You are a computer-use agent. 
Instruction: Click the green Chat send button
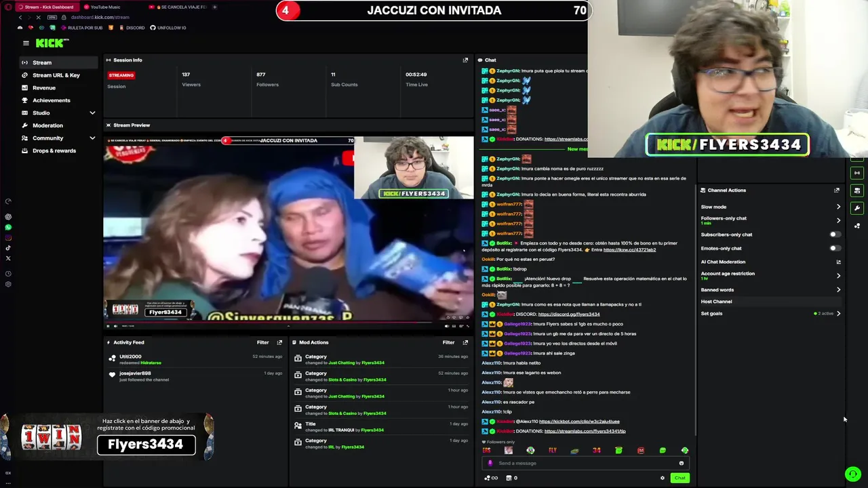tap(679, 478)
